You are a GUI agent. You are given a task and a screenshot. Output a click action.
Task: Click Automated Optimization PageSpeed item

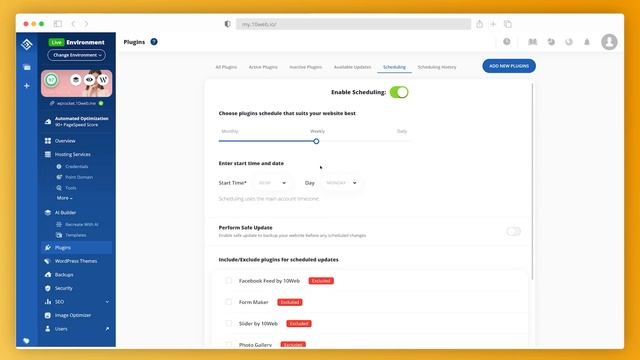[76, 122]
